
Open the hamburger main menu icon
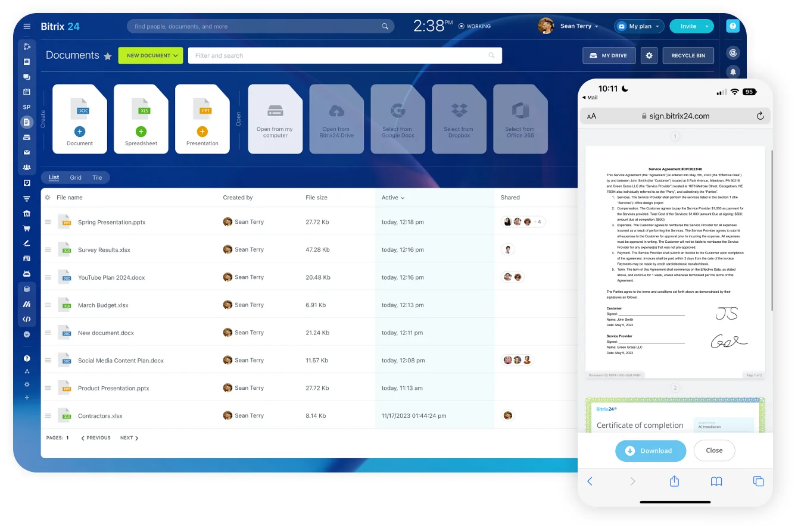tap(27, 26)
